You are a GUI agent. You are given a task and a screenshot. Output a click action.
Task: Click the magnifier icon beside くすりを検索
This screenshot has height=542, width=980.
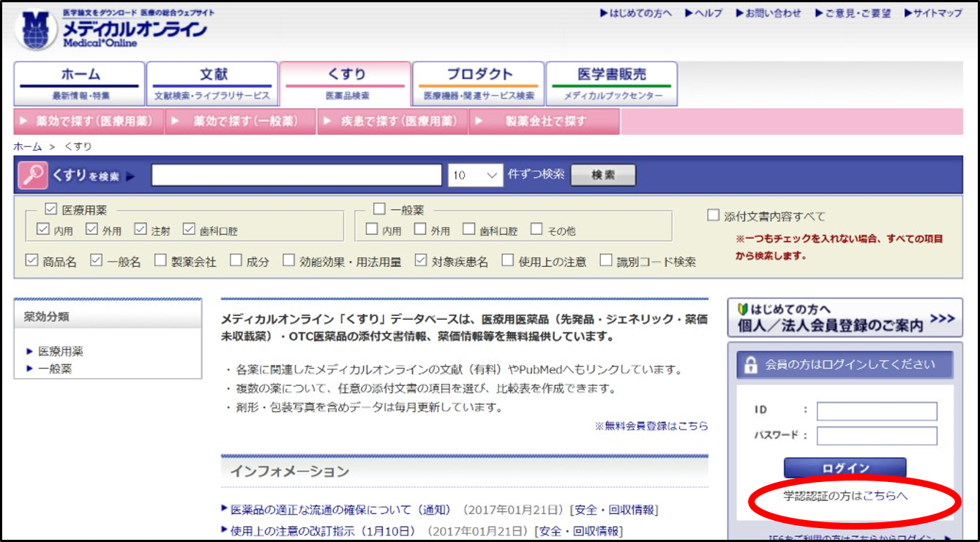coord(32,176)
